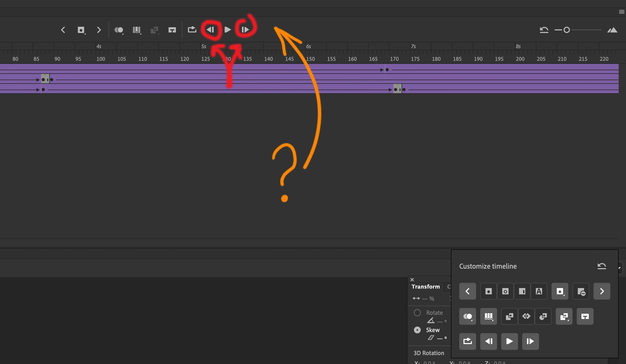Select the Skew radio button
626x364 pixels.
pyautogui.click(x=417, y=330)
